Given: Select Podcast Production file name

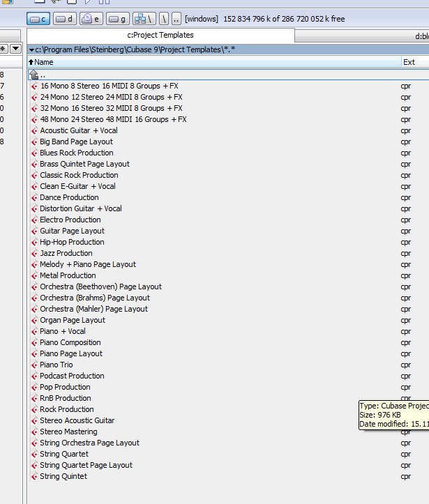Looking at the screenshot, I should [x=72, y=376].
